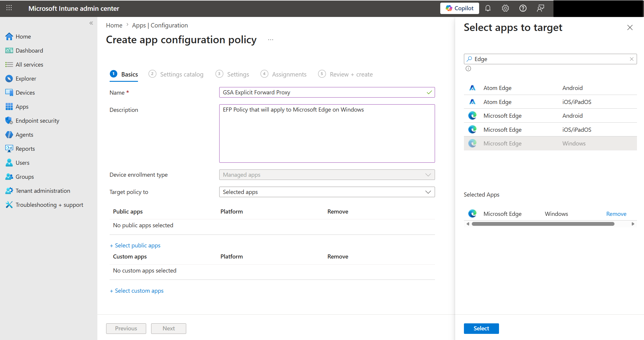The image size is (644, 340).
Task: Switch to the Basics step tab
Action: [124, 74]
